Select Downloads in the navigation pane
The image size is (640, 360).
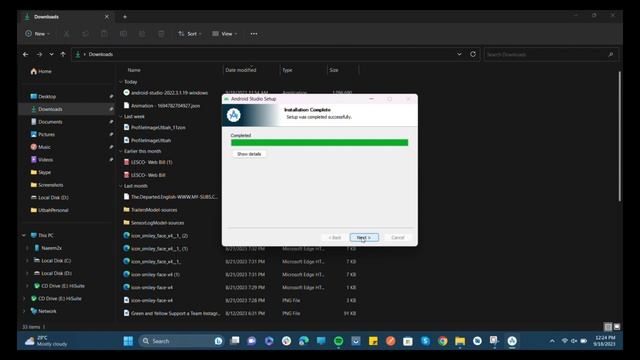coord(67,109)
